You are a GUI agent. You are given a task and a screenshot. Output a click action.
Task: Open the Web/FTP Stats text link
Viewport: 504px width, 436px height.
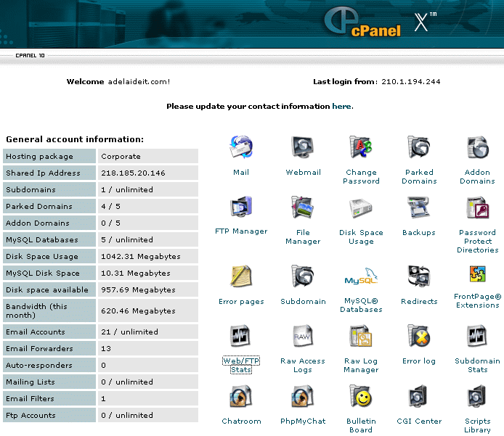pos(241,365)
